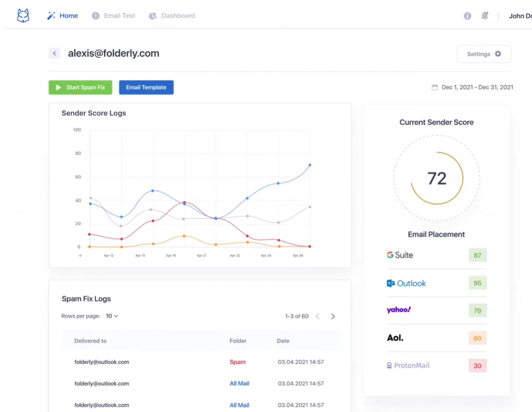Click the calendar icon by date range
The height and width of the screenshot is (412, 532).
point(435,88)
